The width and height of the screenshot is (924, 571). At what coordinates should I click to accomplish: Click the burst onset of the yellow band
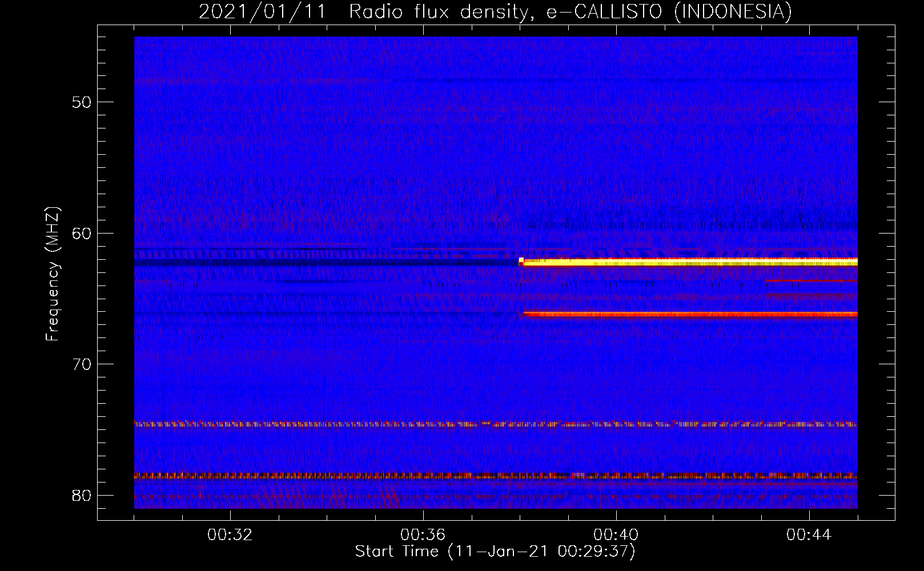tap(521, 262)
